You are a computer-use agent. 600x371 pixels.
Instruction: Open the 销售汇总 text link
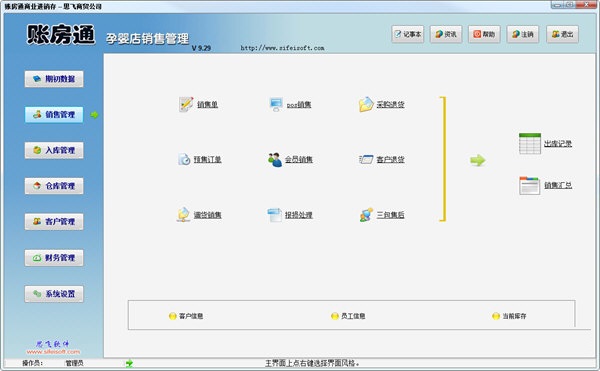pos(558,186)
